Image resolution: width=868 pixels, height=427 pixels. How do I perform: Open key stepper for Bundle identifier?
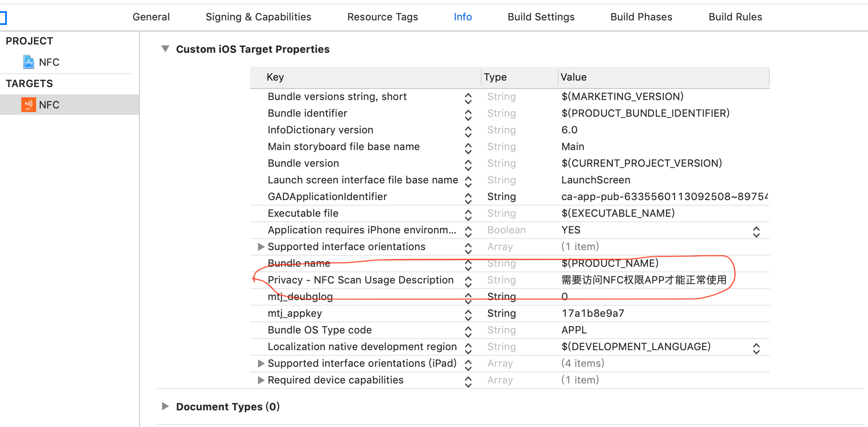coord(468,115)
